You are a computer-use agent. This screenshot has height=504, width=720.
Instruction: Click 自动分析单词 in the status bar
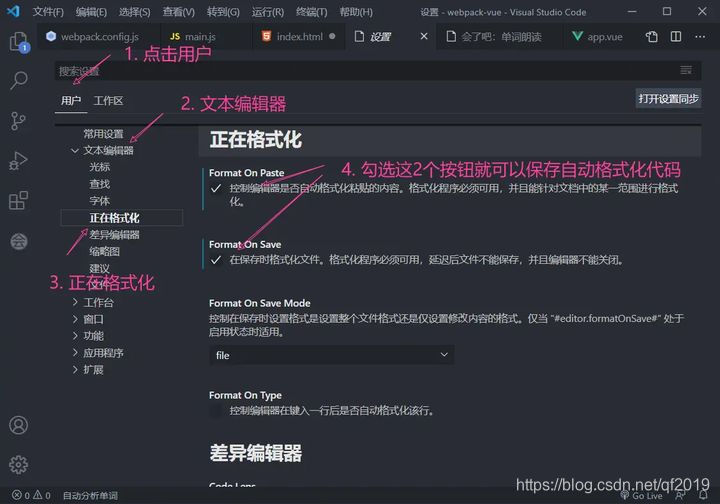click(x=90, y=496)
